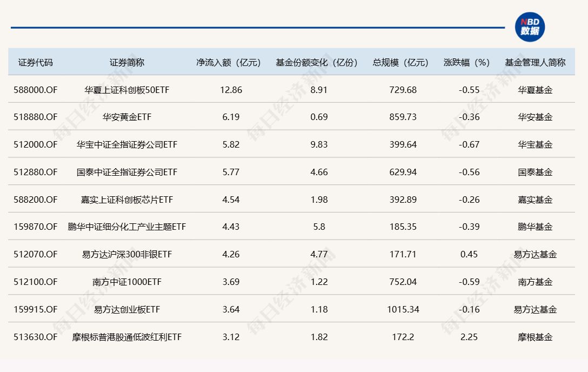
Task: Select the 鹏华基金 manager cell
Action: [x=535, y=227]
